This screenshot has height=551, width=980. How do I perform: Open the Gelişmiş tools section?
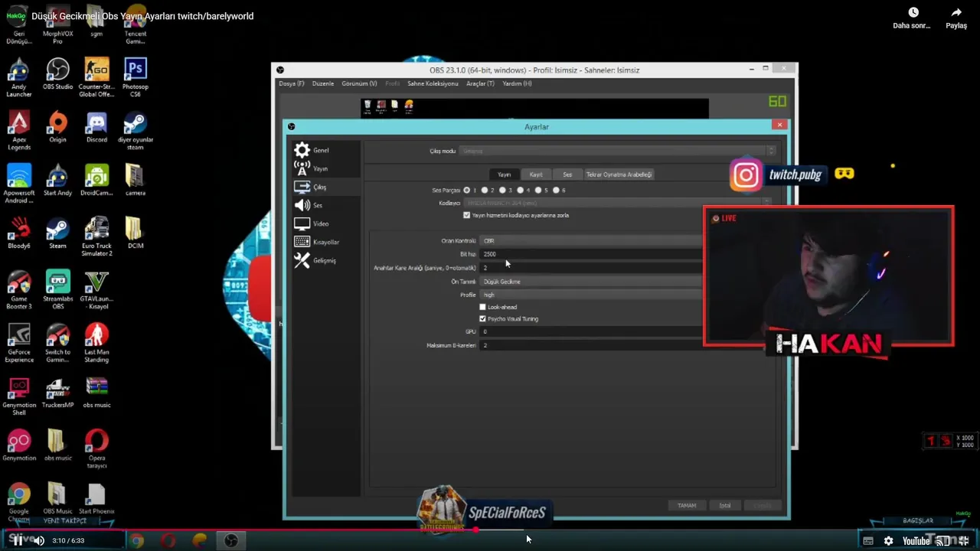[325, 260]
